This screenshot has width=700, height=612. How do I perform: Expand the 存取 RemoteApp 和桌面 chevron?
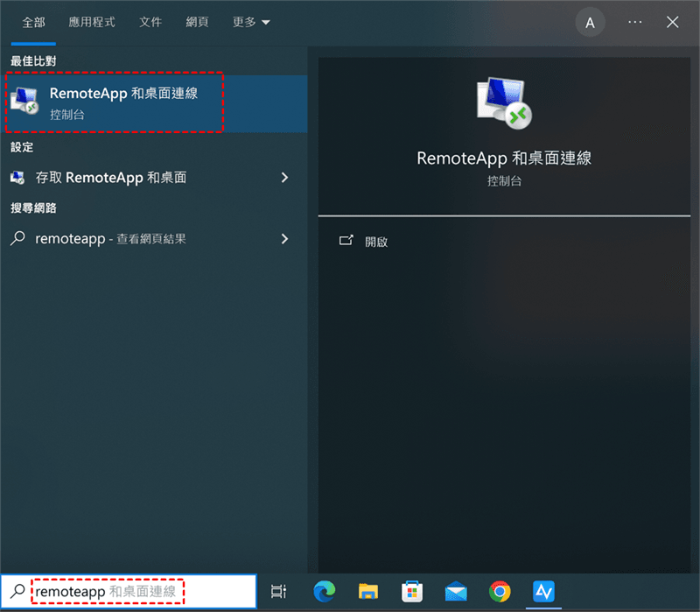285,178
